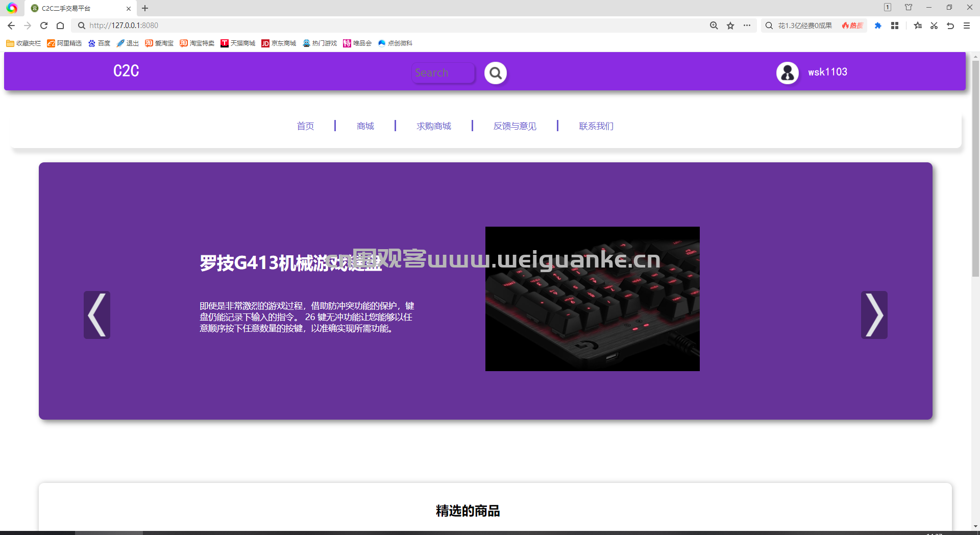Click the shirt skin icon in title bar
The image size is (980, 535).
pos(909,7)
